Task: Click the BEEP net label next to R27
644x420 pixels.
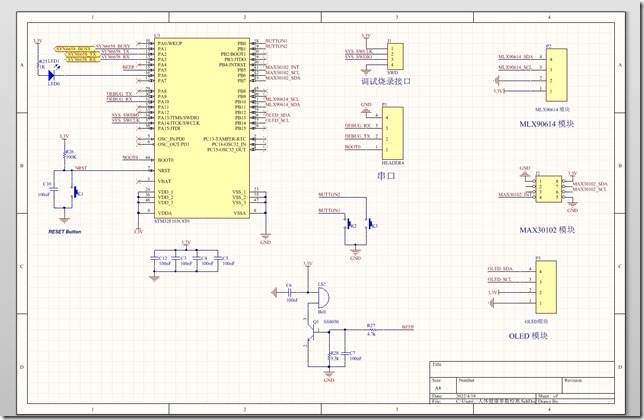Action: pos(408,327)
